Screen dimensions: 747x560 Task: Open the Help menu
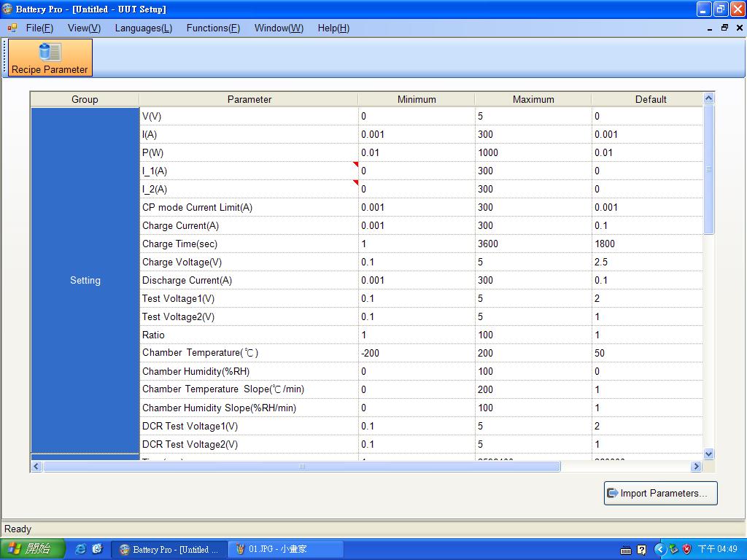[x=333, y=28]
